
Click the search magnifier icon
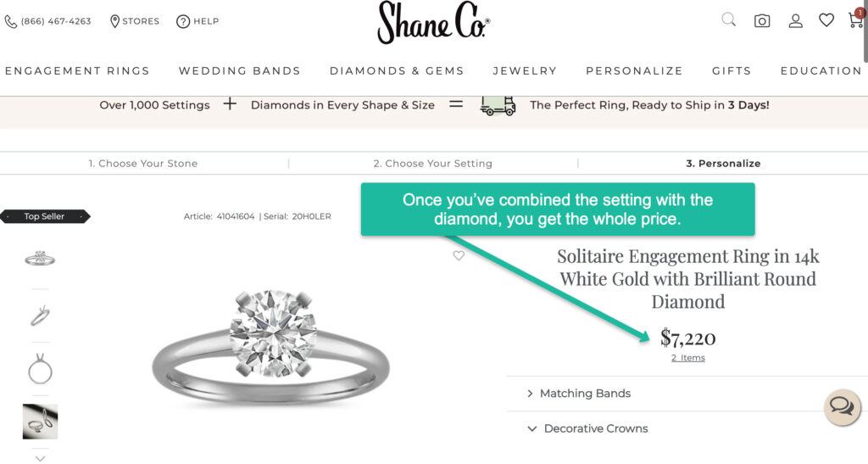(x=728, y=20)
